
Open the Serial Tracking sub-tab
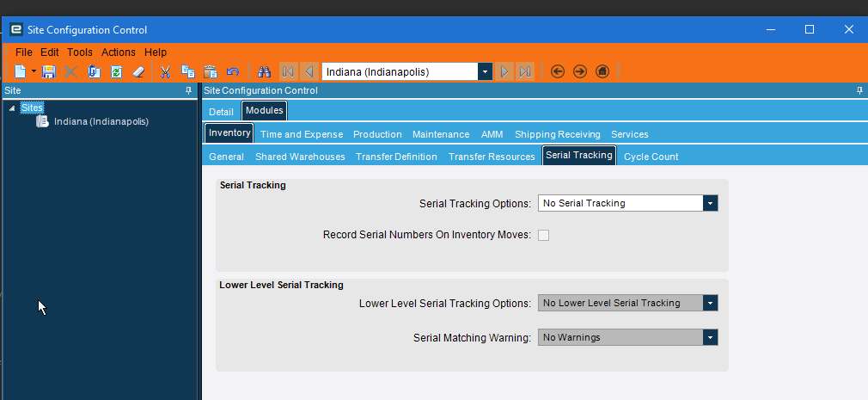point(579,155)
